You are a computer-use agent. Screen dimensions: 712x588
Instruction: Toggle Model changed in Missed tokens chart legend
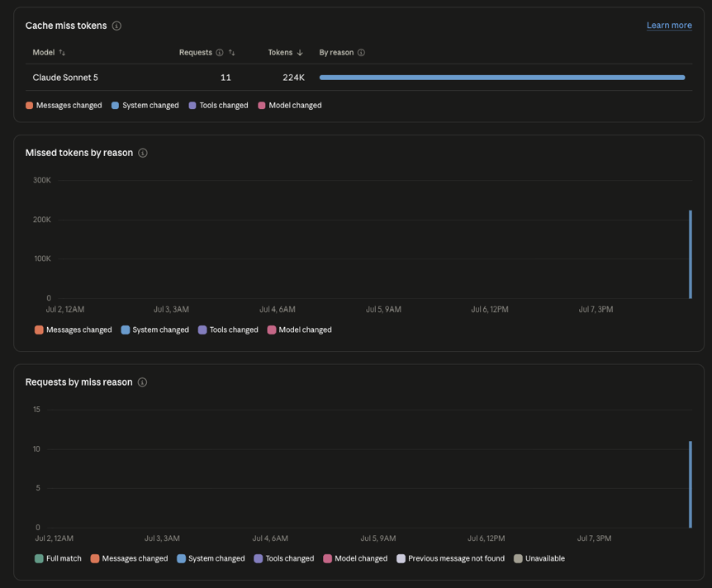[300, 330]
